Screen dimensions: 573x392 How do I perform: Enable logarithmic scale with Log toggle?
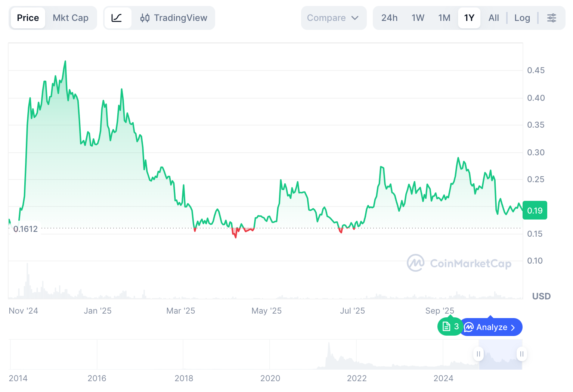pyautogui.click(x=522, y=18)
